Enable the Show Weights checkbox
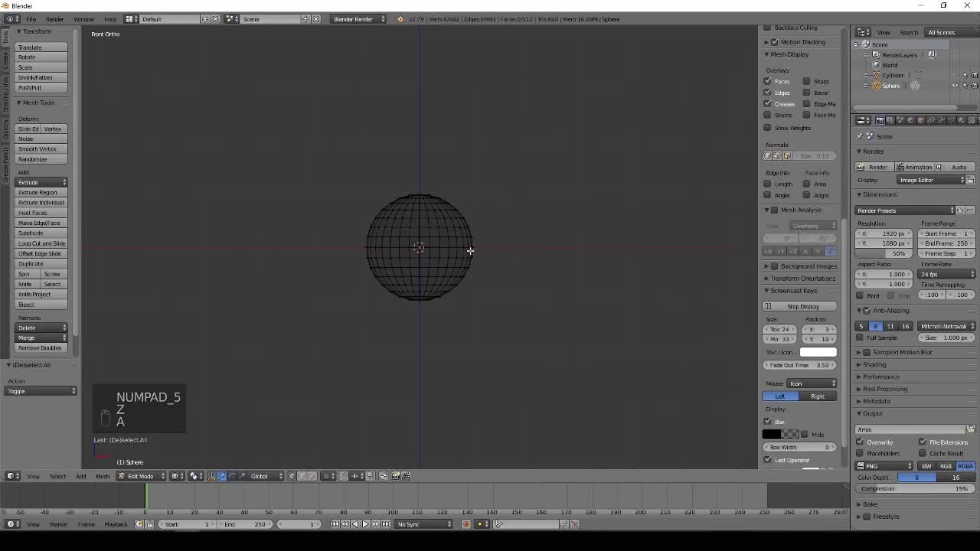Screen dimensions: 980x551 click(x=767, y=128)
